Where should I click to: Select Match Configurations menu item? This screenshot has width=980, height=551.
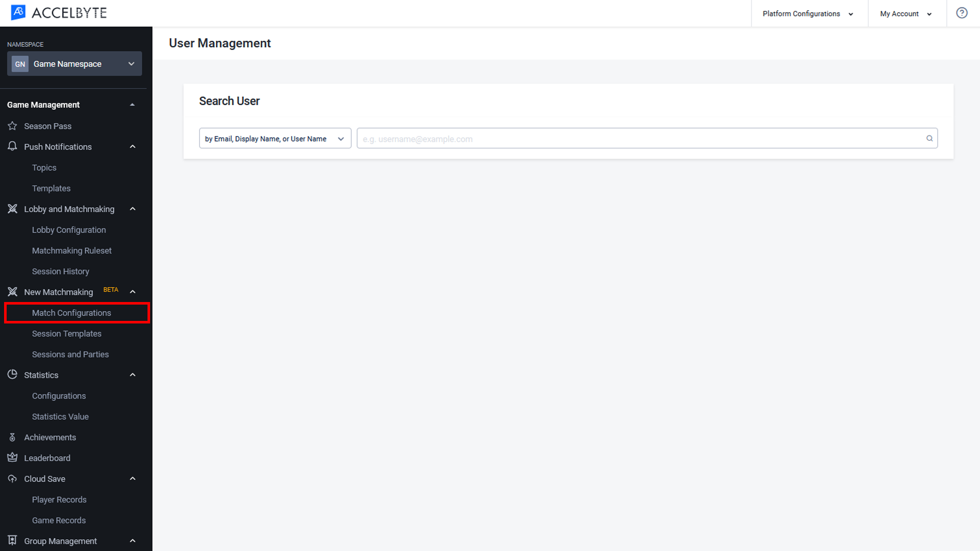click(71, 313)
